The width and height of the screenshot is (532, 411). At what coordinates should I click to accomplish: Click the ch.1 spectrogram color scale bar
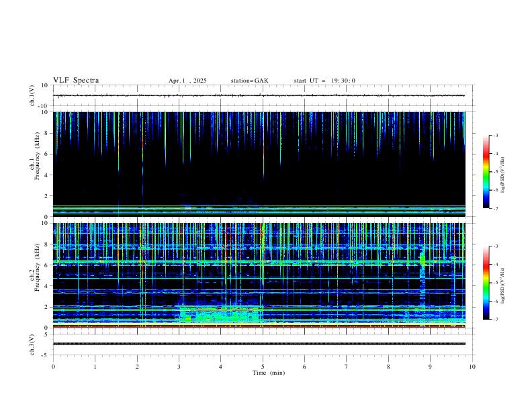[x=486, y=172]
